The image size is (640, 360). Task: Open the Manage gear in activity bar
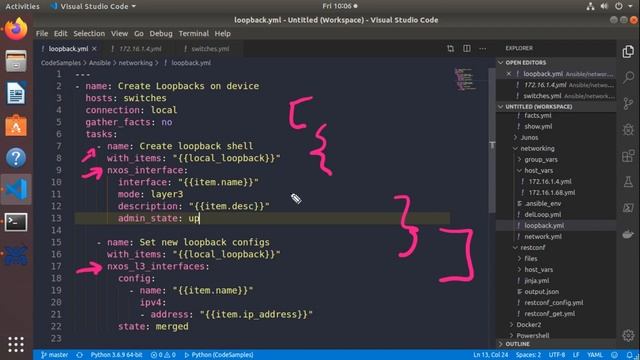click(628, 336)
